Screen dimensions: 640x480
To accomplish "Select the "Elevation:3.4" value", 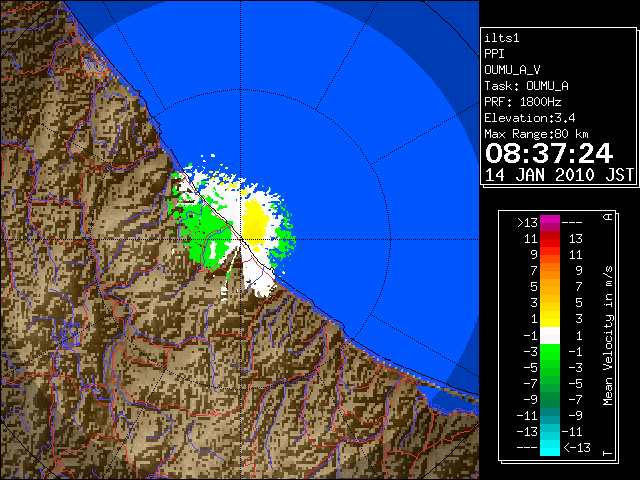I will point(529,118).
